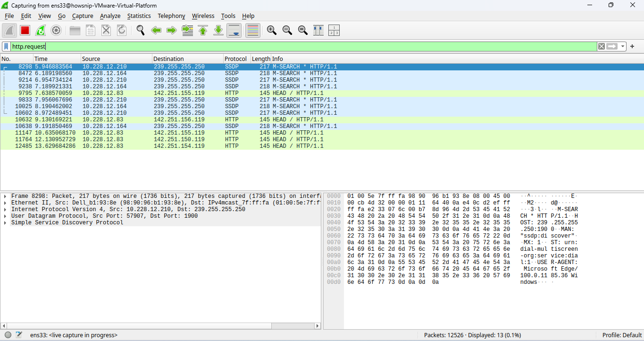644x341 pixels.
Task: Zoom in the main window text
Action: [272, 30]
